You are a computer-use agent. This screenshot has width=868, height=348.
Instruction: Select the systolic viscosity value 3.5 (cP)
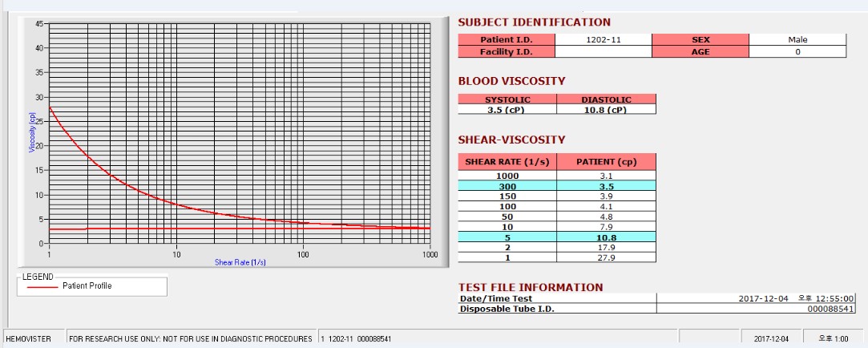[507, 109]
